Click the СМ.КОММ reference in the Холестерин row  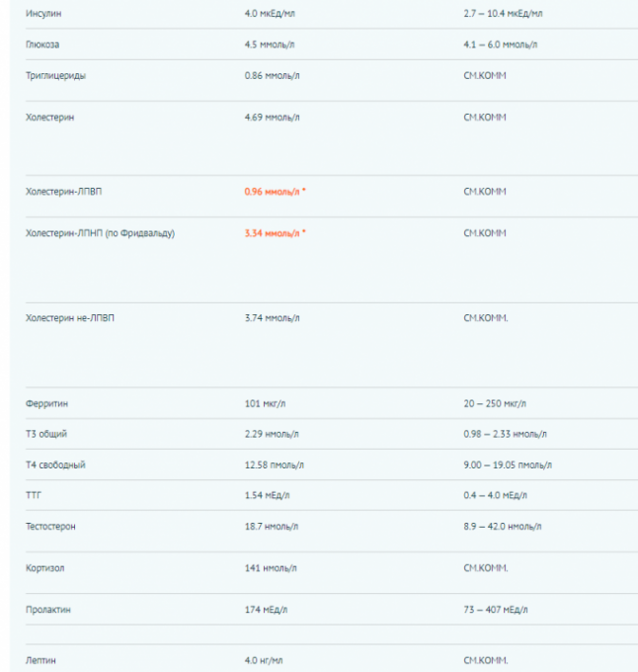(484, 118)
